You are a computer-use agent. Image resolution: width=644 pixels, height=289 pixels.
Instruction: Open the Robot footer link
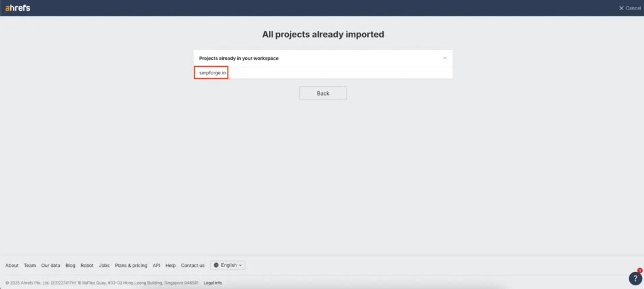click(87, 265)
